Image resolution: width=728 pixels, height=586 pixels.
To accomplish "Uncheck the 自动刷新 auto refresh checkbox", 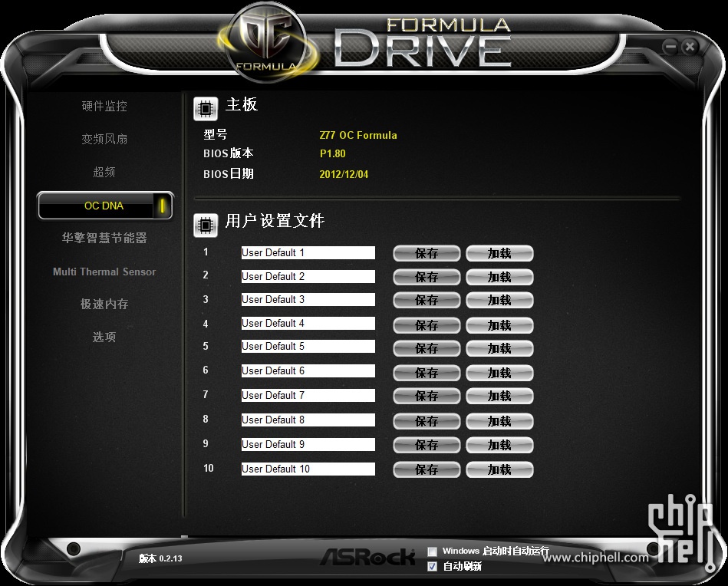I will tap(432, 566).
